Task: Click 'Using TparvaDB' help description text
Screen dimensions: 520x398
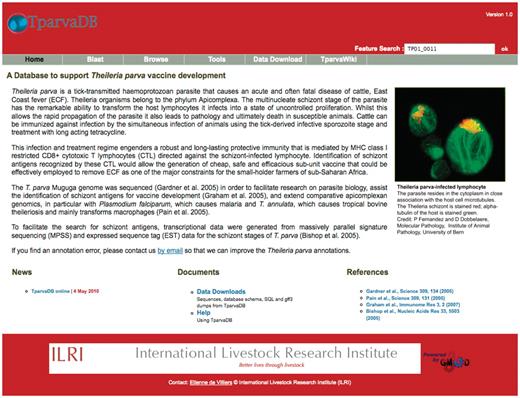Action: tap(214, 320)
